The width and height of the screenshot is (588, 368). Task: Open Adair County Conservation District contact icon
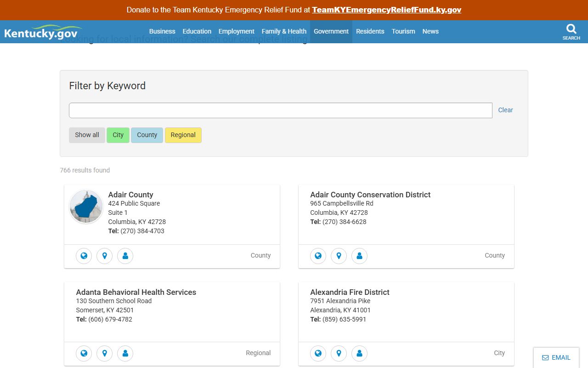[x=359, y=256]
